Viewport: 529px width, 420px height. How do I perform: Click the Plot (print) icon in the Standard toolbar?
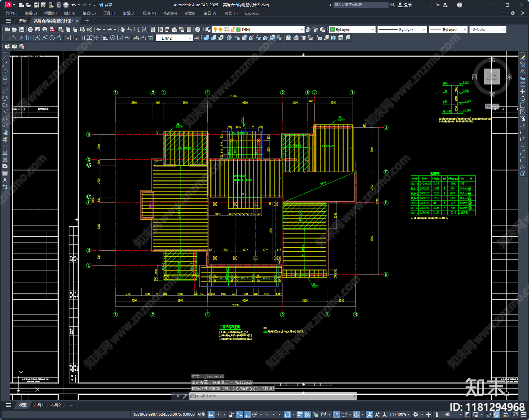coord(30,29)
